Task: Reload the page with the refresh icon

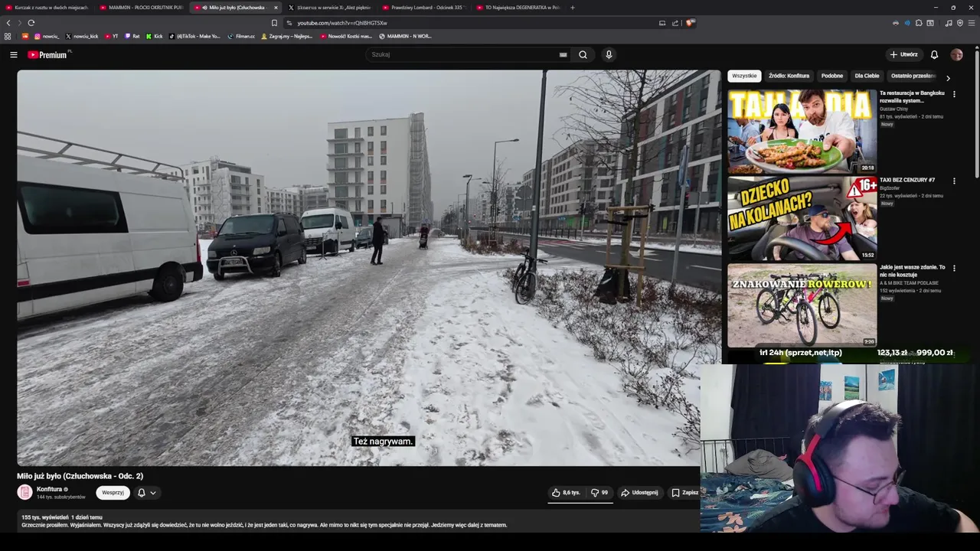Action: [x=31, y=23]
